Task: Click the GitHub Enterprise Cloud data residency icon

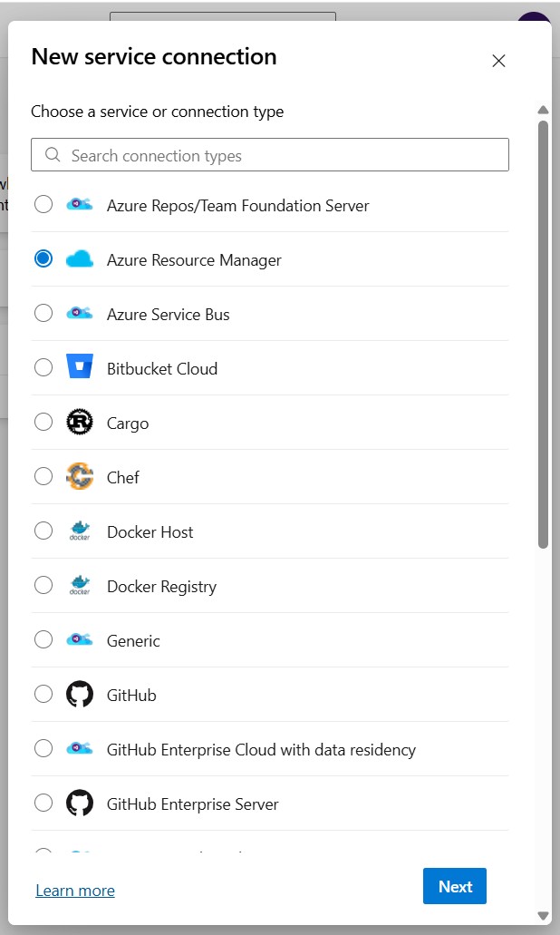Action: click(81, 748)
